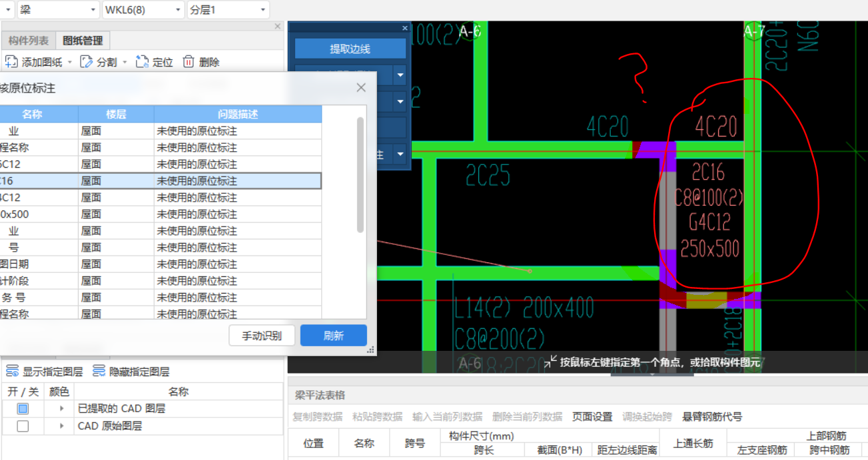Click the 250x500 annotation in the drawing

pyautogui.click(x=709, y=249)
